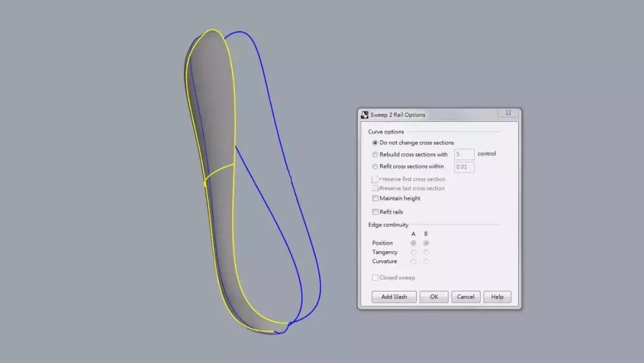The height and width of the screenshot is (363, 644).
Task: Cancel the Sweep 2 Rail dialog
Action: 465,297
